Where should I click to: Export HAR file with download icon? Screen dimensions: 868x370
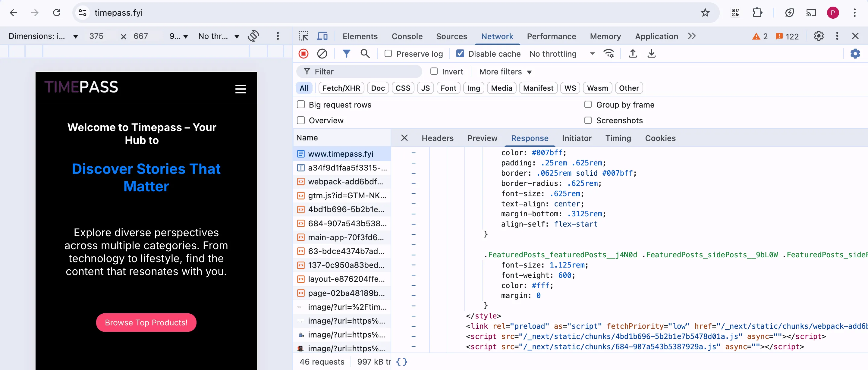[x=652, y=54]
